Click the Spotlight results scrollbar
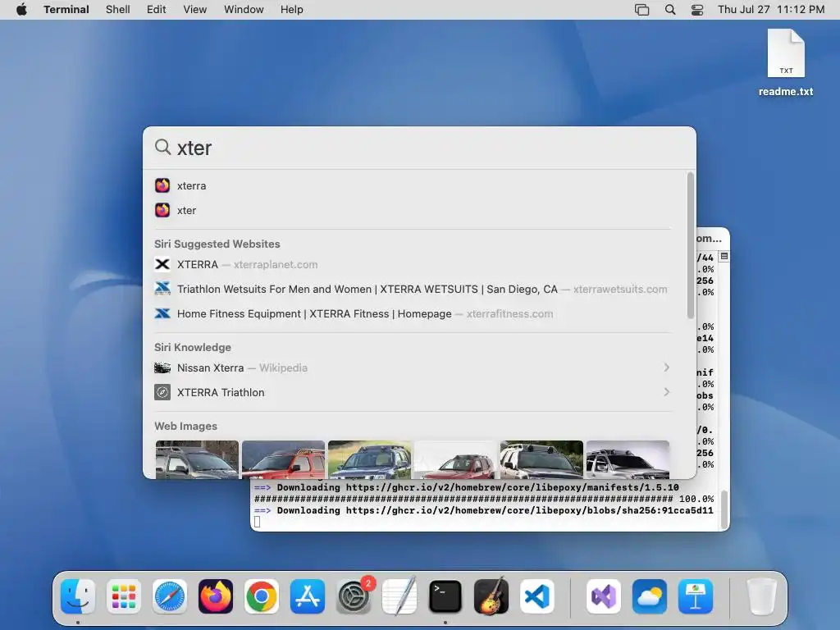 691,245
